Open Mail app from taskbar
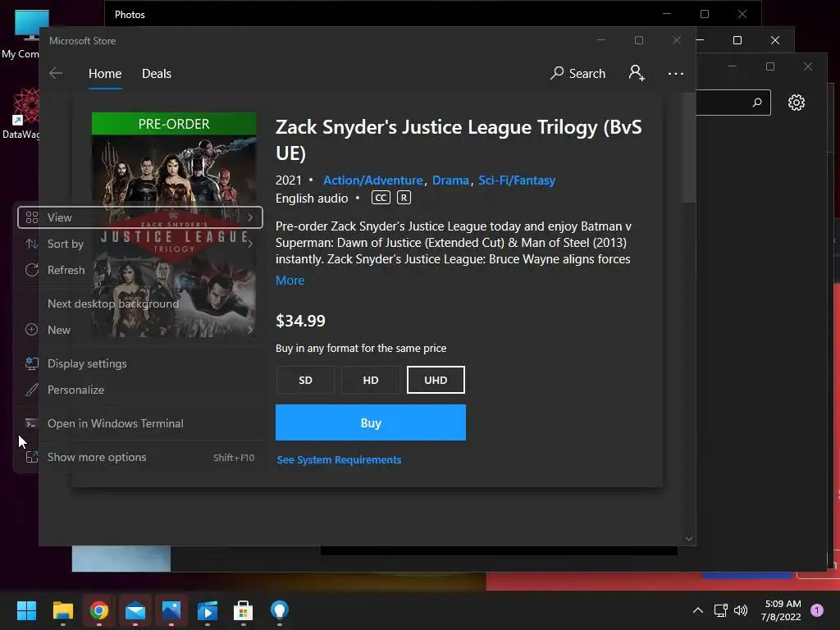840x630 pixels. coord(135,610)
